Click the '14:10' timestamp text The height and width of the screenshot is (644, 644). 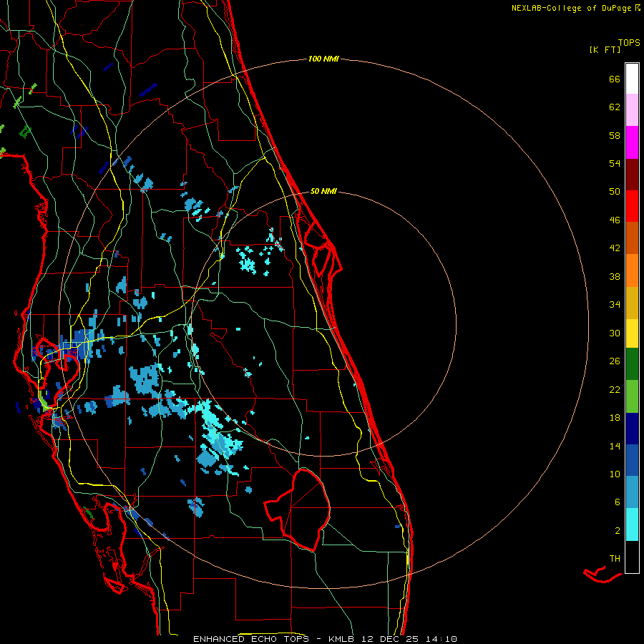pos(441,639)
